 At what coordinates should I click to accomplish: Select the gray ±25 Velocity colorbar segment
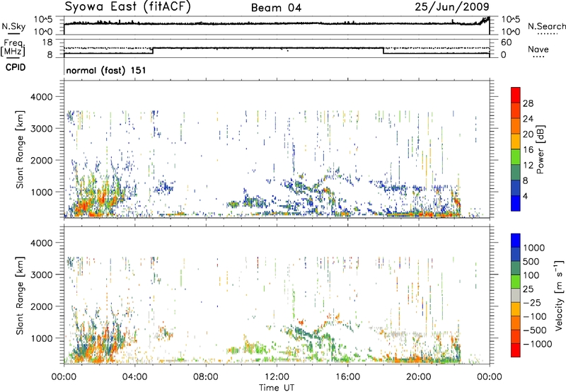(x=516, y=295)
